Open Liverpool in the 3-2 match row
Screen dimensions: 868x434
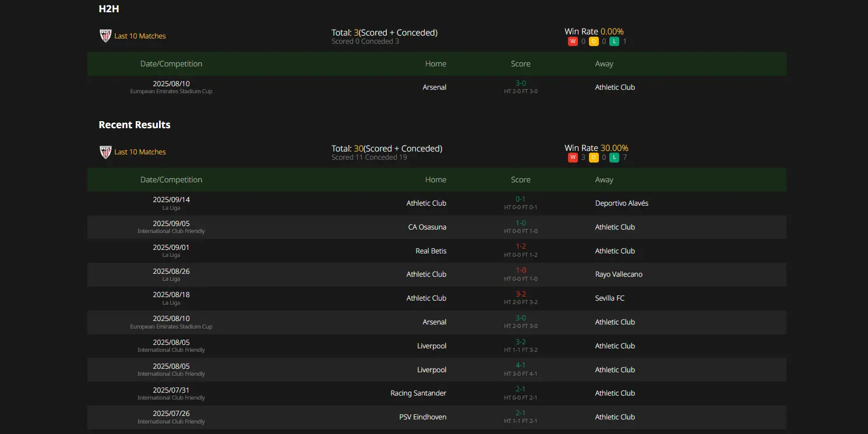click(432, 346)
